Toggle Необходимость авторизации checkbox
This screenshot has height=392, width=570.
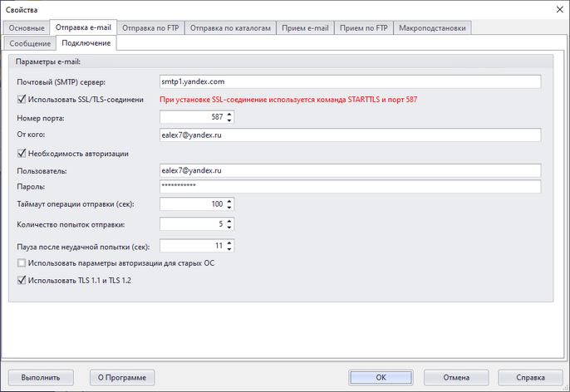coord(22,154)
